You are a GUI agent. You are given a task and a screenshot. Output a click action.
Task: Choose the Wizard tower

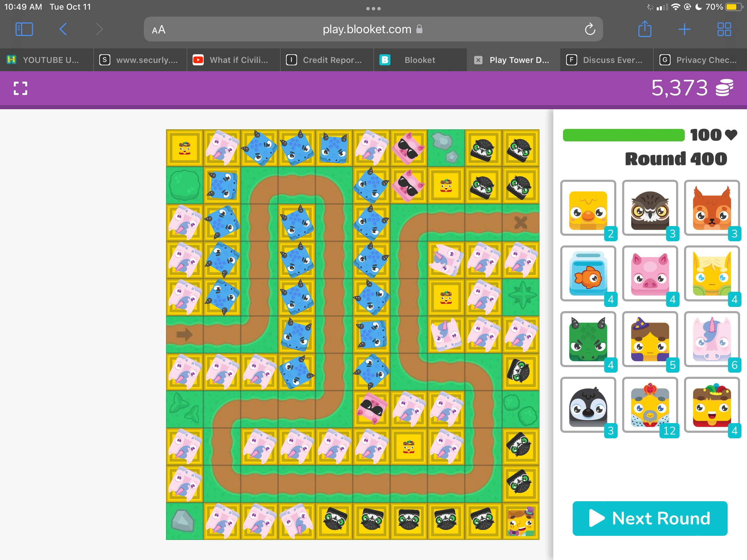650,339
